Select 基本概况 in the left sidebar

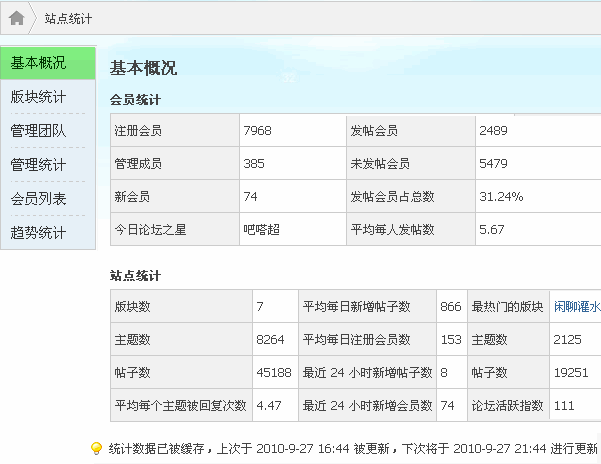click(38, 63)
